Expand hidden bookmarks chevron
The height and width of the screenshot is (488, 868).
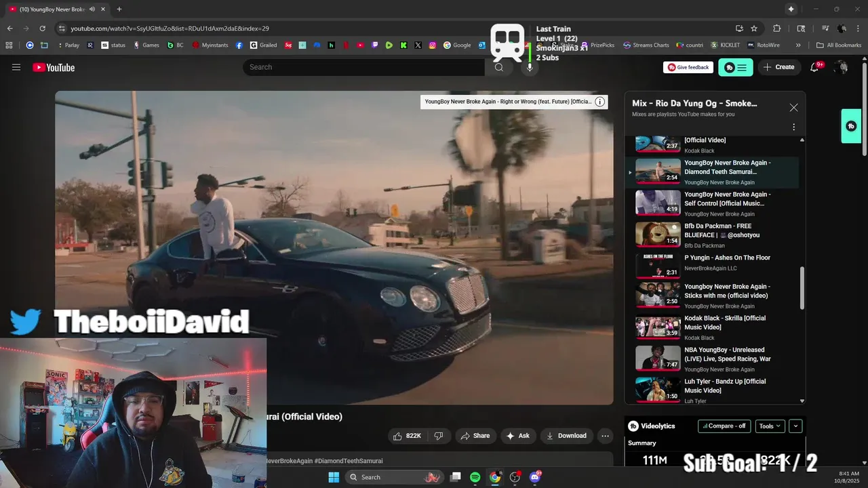(x=798, y=45)
